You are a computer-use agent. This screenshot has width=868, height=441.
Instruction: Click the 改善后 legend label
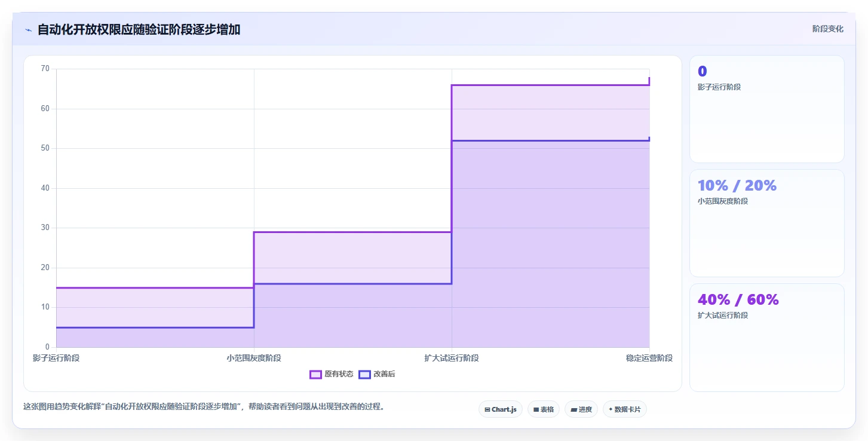384,374
